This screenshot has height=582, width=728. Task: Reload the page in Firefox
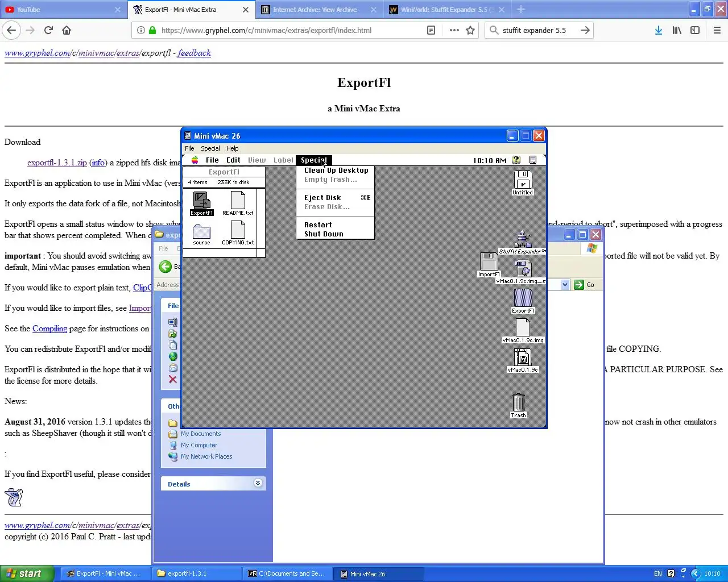[x=48, y=30]
